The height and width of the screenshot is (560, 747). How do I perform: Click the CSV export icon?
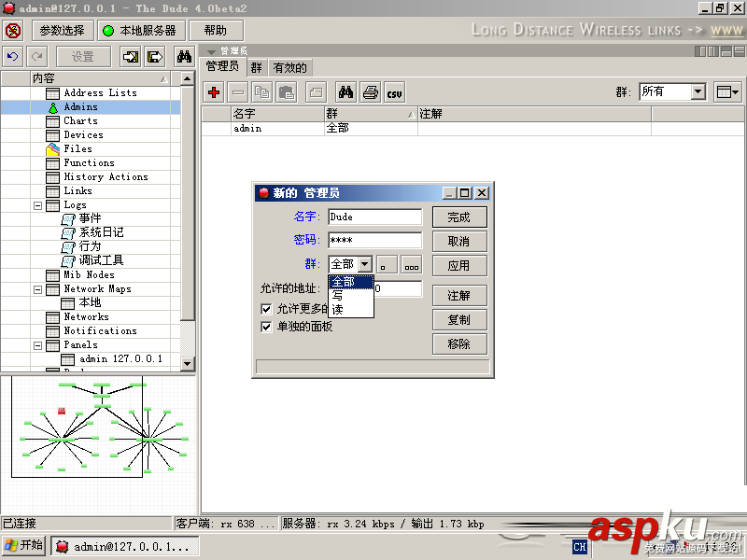click(394, 92)
